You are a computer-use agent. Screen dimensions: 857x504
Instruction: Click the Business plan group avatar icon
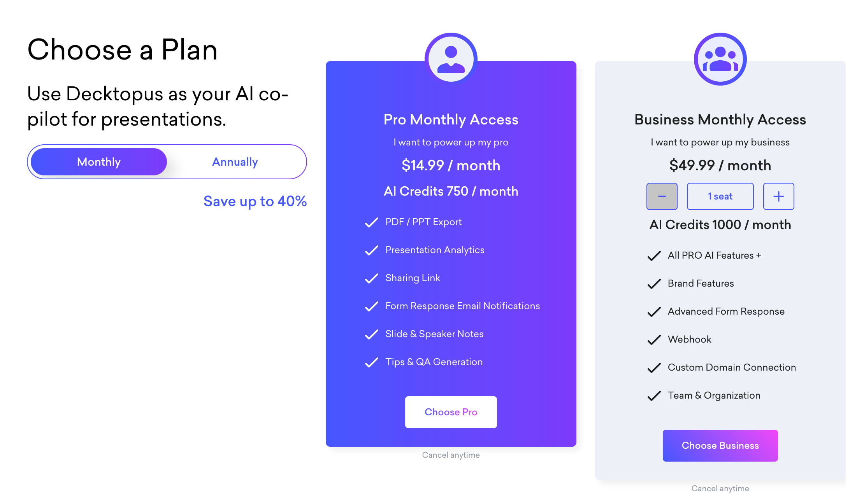click(x=720, y=59)
